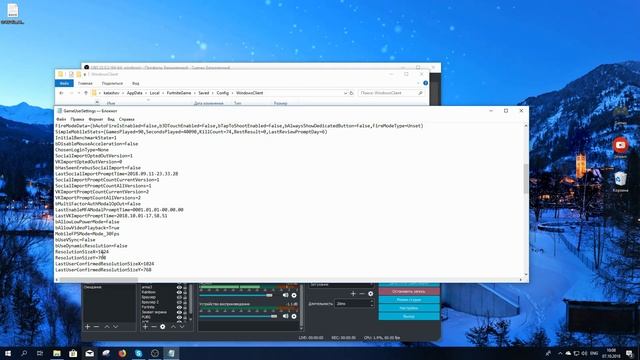Move scene up in OBS scenes panel
The height and width of the screenshot is (360, 640).
107,327
